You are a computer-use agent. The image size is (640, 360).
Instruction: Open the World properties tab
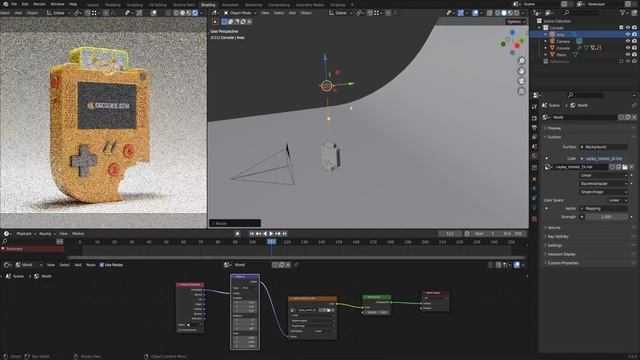point(534,156)
